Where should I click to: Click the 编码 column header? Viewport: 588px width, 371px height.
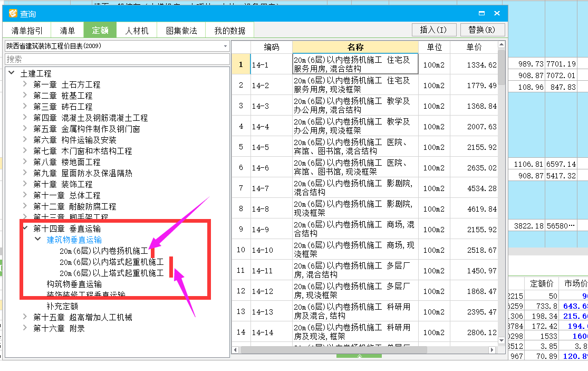[x=271, y=47]
